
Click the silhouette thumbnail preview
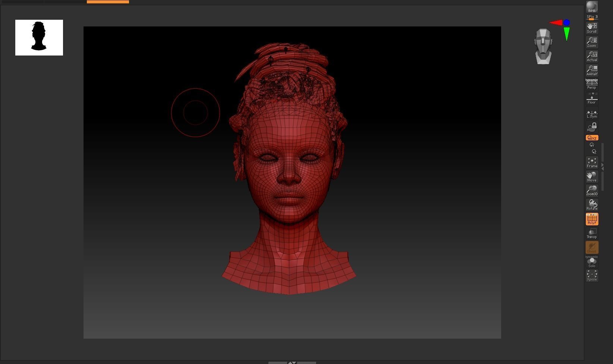(39, 38)
